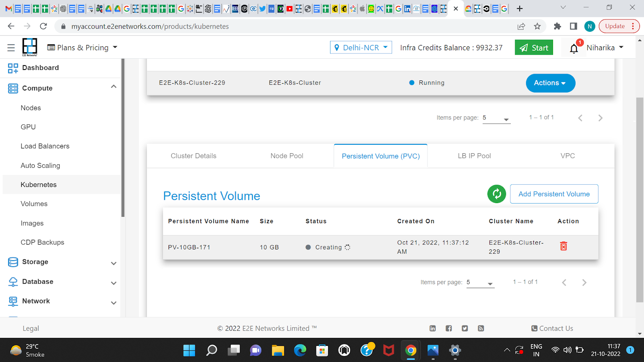
Task: Open a new browser tab
Action: pyautogui.click(x=520, y=8)
